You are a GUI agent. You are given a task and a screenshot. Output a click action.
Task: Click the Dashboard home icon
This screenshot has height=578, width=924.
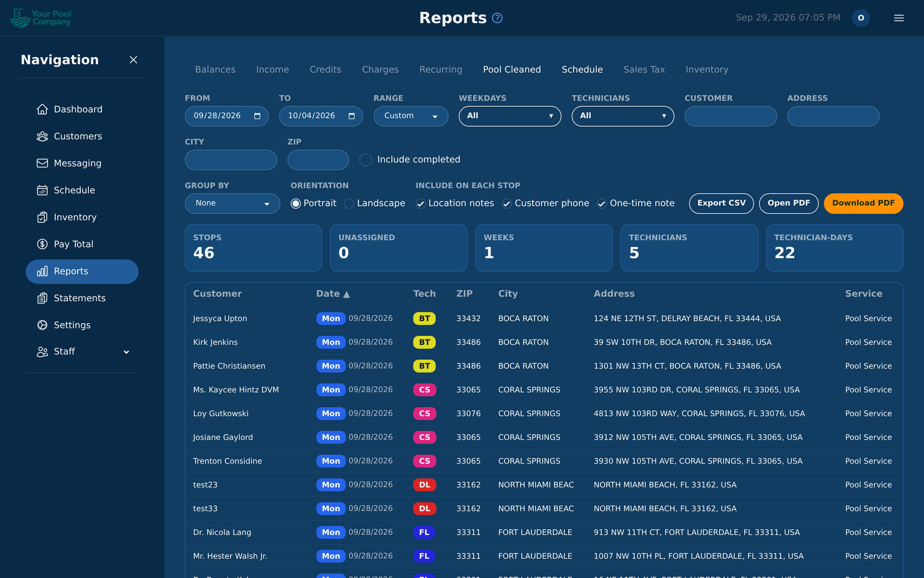42,109
